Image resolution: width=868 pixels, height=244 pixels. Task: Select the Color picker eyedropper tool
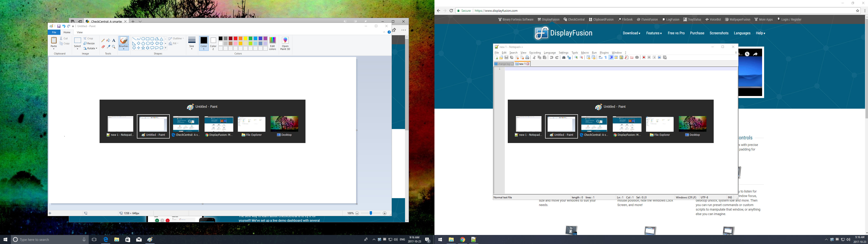(x=109, y=47)
